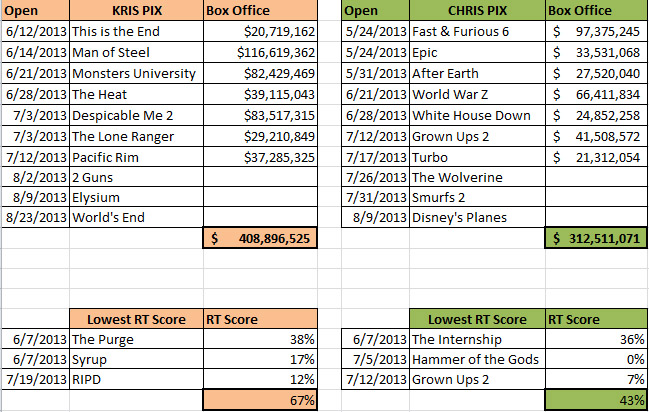649x412 pixels.
Task: Select the Man of Steel cell
Action: [137, 53]
